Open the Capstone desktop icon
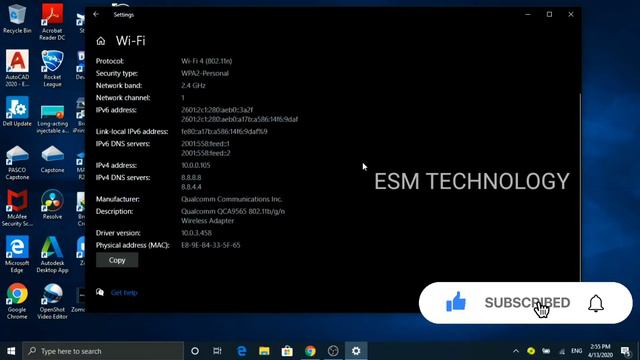The image size is (640, 360). [x=52, y=159]
